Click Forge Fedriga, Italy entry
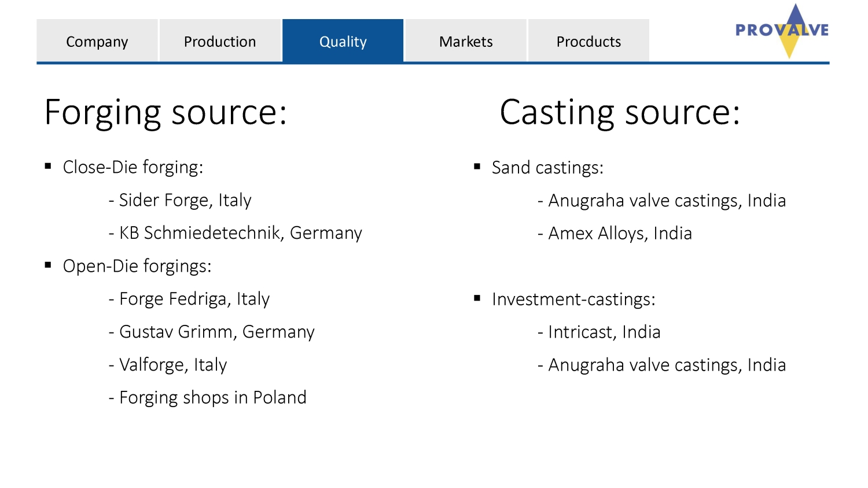The image size is (868, 488). click(189, 299)
